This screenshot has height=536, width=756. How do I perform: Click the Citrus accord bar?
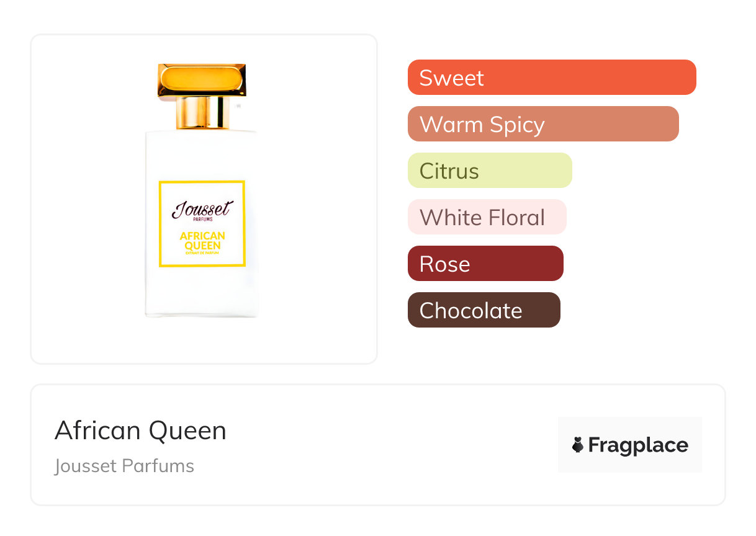click(489, 171)
